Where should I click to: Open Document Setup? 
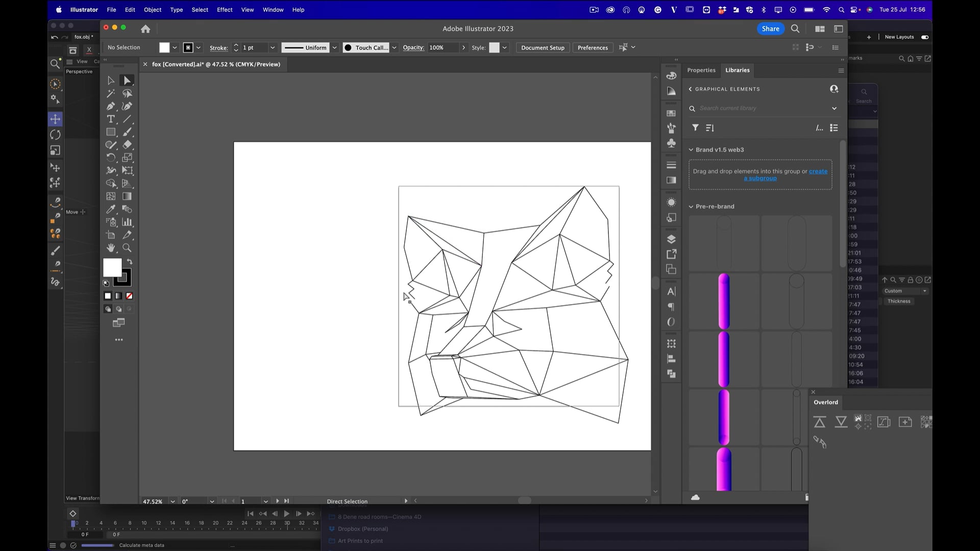(x=543, y=47)
